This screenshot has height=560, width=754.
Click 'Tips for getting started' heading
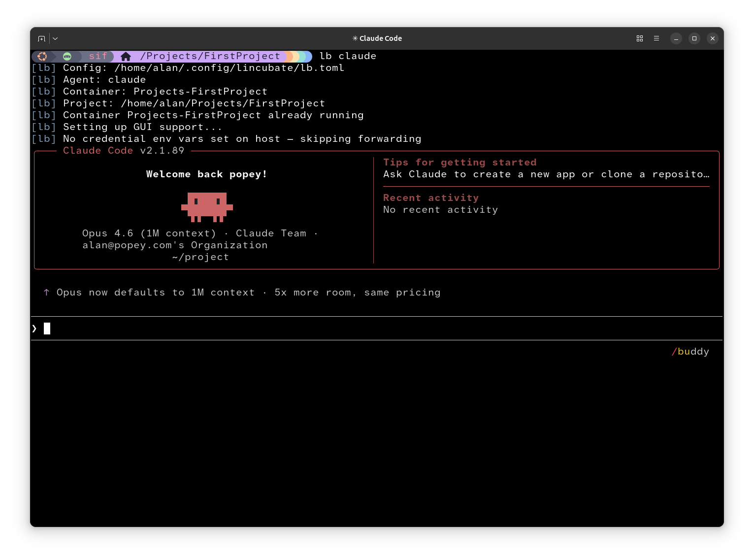[x=460, y=163]
